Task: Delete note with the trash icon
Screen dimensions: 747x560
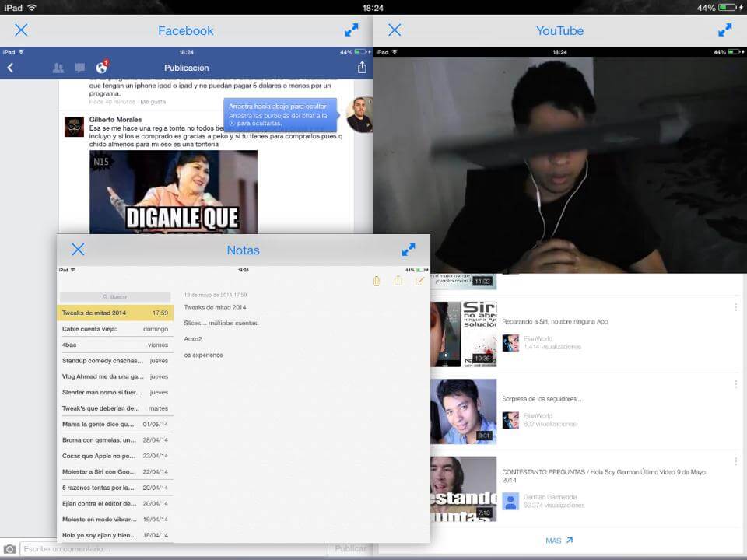Action: pyautogui.click(x=377, y=281)
